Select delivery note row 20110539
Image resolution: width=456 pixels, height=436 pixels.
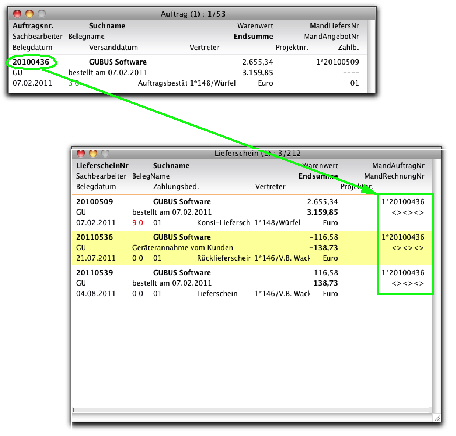252,283
